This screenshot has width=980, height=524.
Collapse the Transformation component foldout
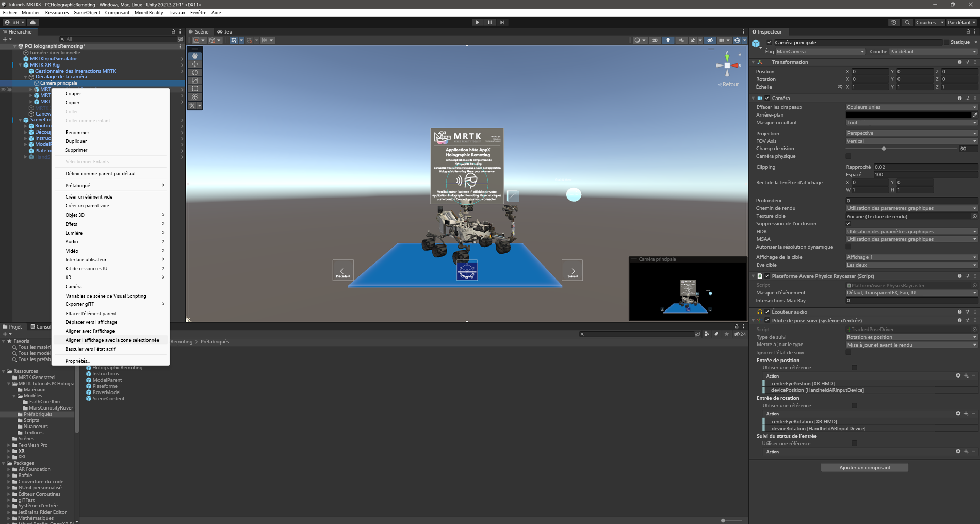pyautogui.click(x=754, y=62)
